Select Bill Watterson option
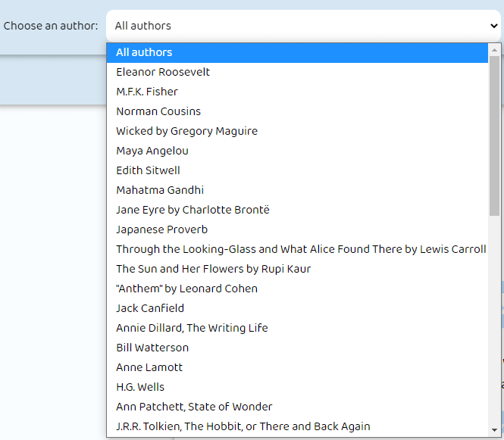Viewport: 504px width, 440px height. click(297, 348)
